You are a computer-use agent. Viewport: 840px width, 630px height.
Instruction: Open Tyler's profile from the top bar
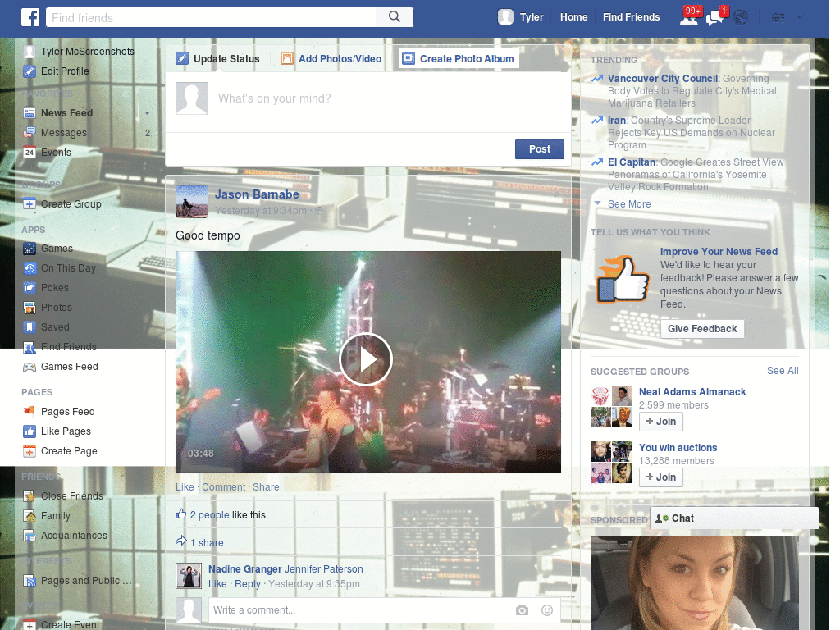coord(521,17)
